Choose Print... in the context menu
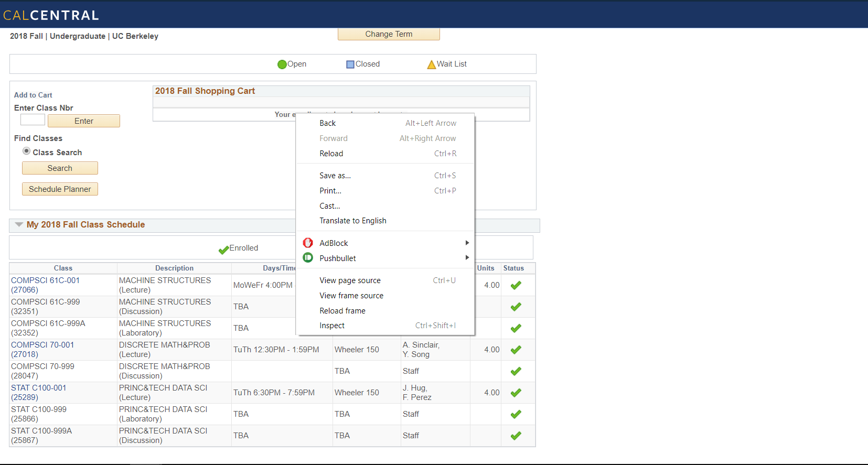 [x=385, y=191]
